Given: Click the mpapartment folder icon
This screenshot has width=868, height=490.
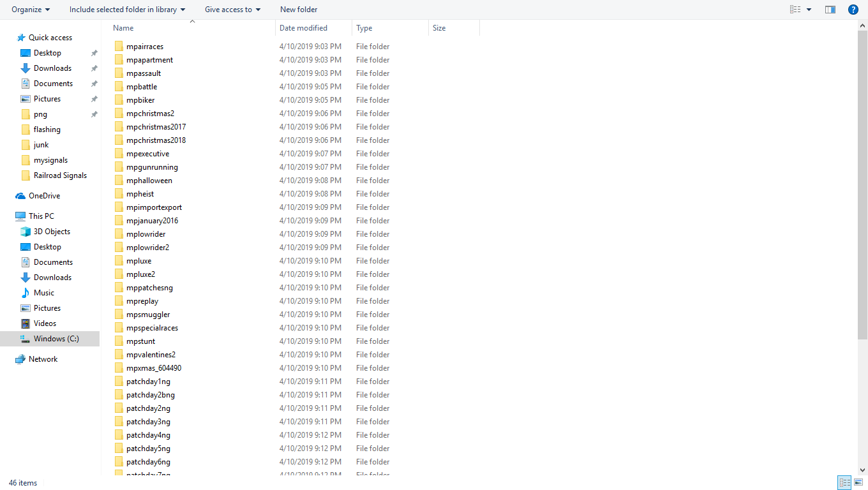Looking at the screenshot, I should [x=119, y=60].
